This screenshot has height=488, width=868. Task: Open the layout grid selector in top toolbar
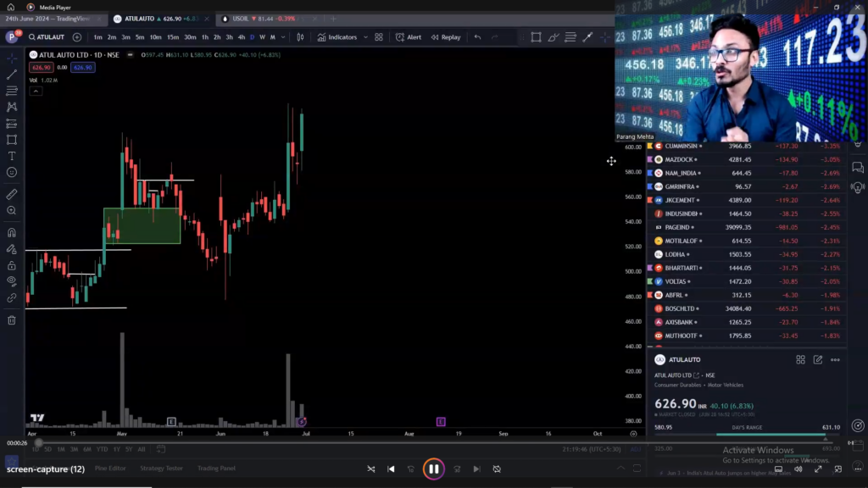point(379,37)
